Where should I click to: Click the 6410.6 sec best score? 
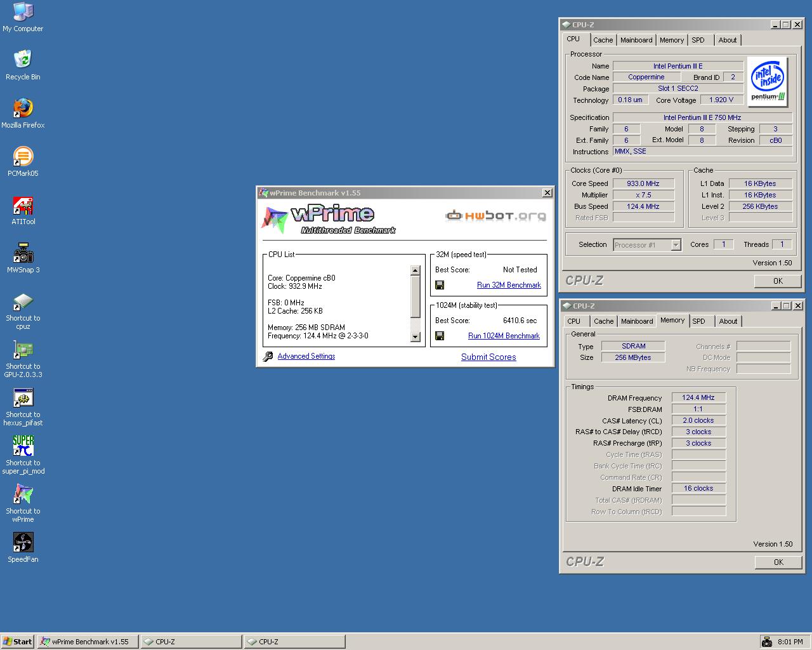[x=520, y=321]
